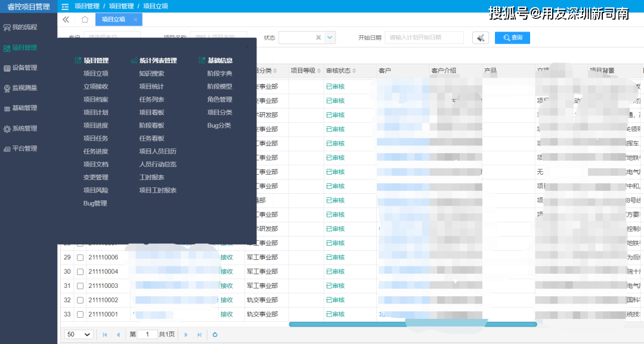The image size is (644, 344).
Task: Open the page size dropdown showing 50
Action: [79, 334]
